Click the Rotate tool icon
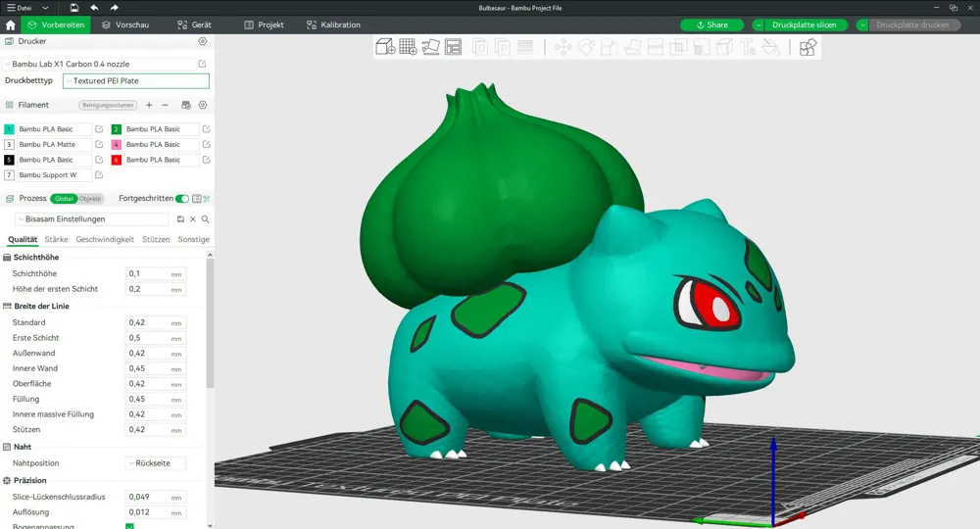 [x=586, y=47]
